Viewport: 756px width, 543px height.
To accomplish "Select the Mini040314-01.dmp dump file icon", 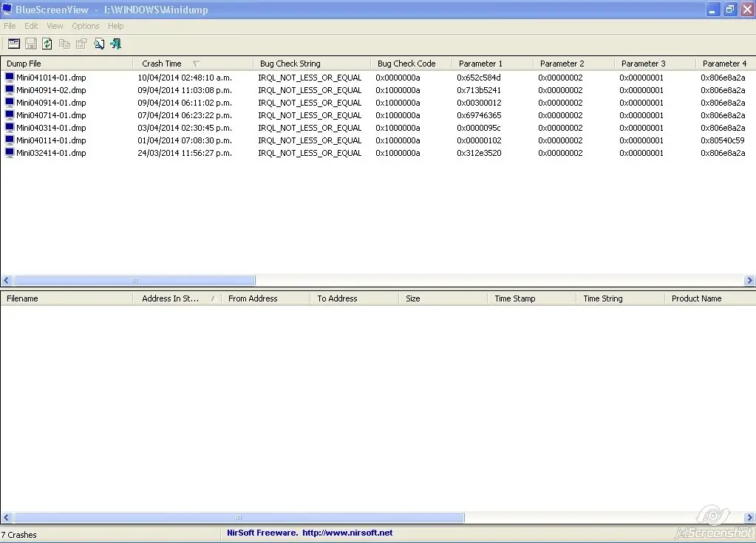I will pos(10,127).
